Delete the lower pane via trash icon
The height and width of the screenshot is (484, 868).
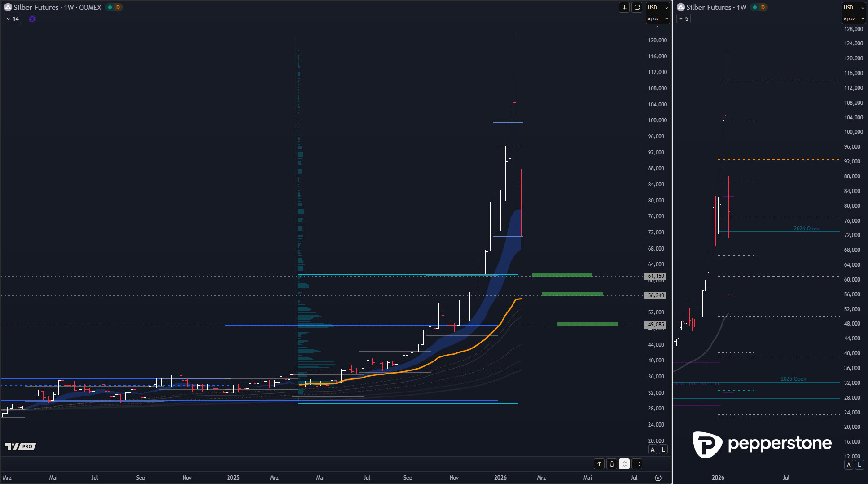(612, 464)
